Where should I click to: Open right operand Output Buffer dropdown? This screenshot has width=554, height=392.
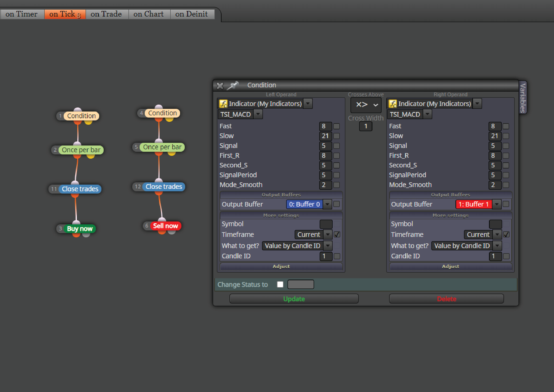(x=497, y=204)
